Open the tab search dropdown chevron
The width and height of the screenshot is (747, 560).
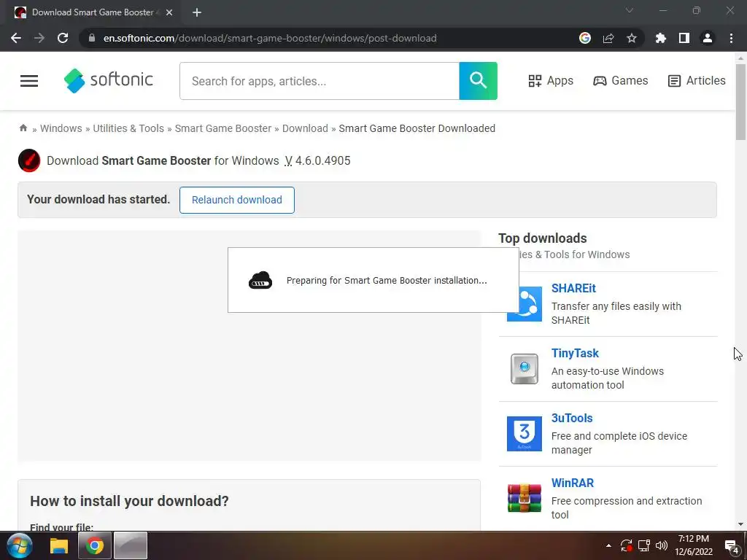point(630,10)
